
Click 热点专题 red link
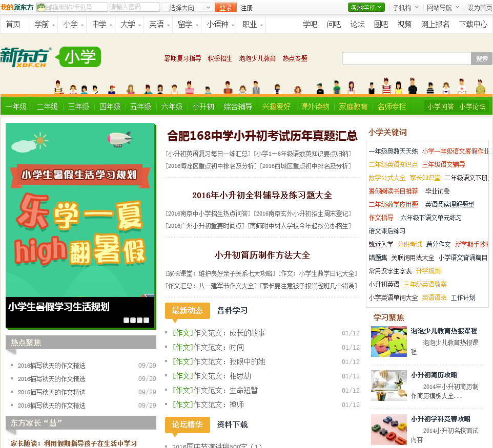tap(295, 58)
